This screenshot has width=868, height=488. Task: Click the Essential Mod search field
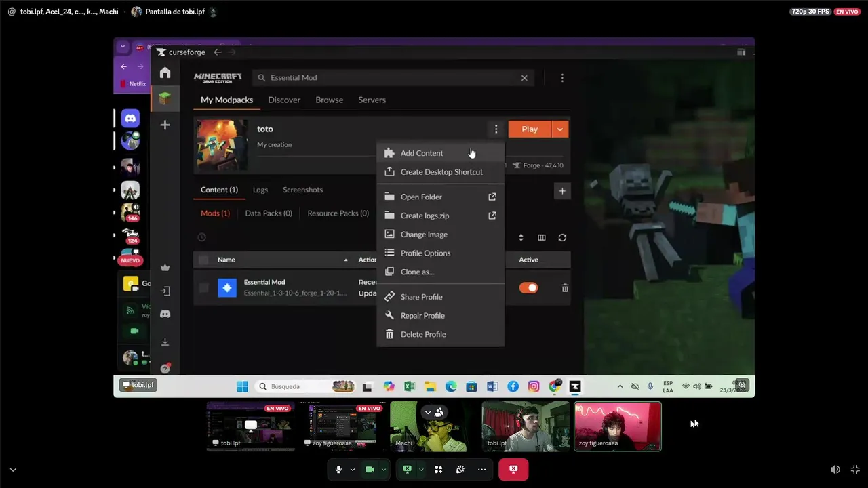[x=393, y=78]
